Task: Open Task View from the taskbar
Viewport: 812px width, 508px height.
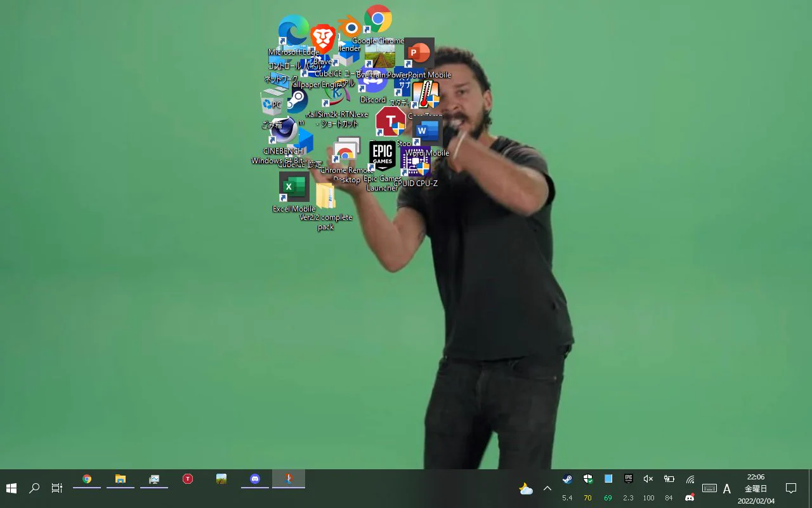Action: coord(57,488)
